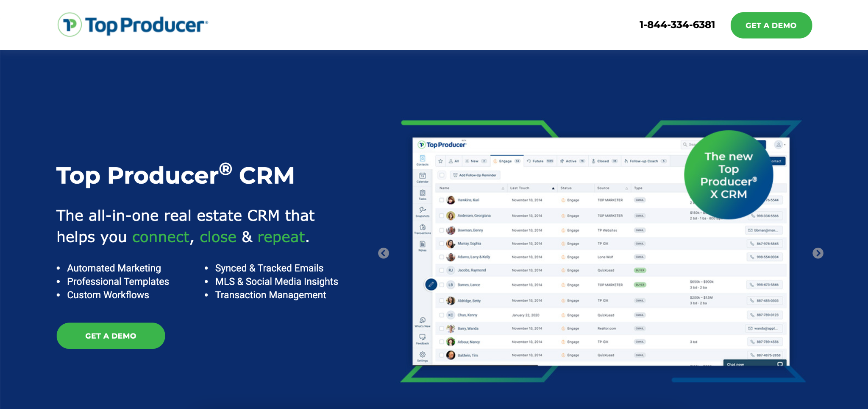
Task: Click the Status column header
Action: pos(566,188)
